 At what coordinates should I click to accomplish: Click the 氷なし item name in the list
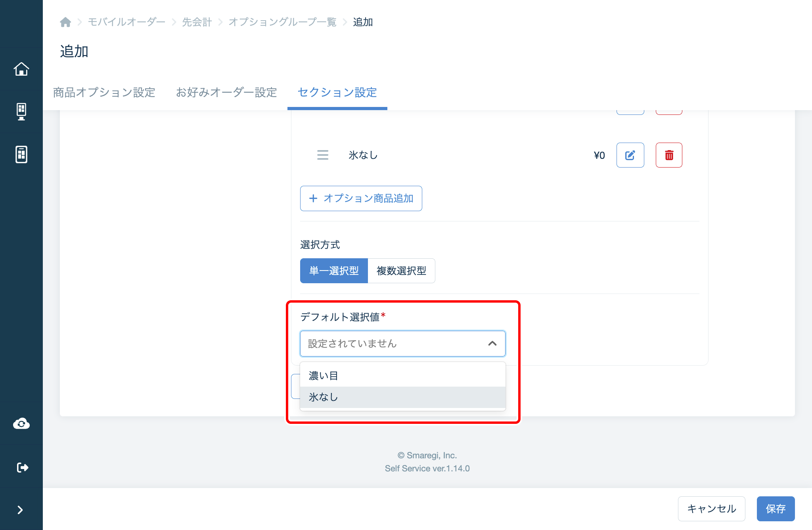pos(363,155)
